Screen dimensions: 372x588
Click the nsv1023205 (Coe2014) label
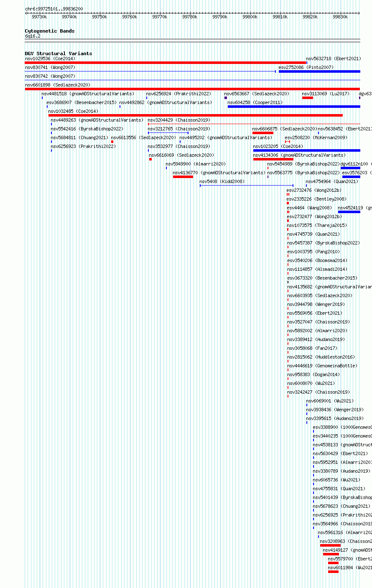click(278, 146)
